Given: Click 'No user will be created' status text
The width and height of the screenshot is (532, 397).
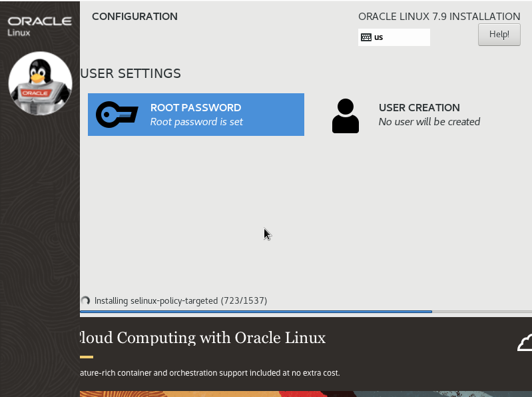Looking at the screenshot, I should click(429, 122).
